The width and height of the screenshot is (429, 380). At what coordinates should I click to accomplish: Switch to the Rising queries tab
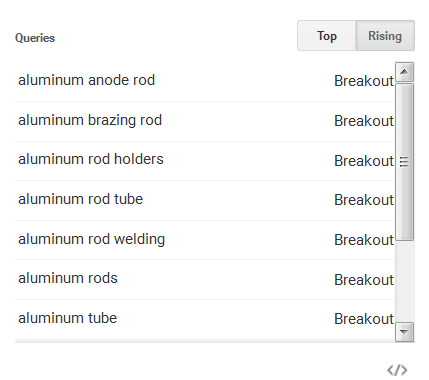[x=385, y=36]
